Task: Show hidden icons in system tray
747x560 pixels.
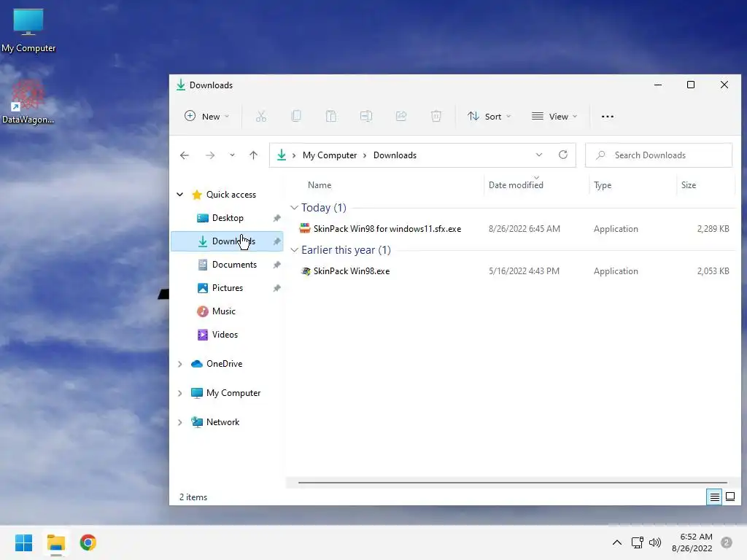Action: (617, 542)
